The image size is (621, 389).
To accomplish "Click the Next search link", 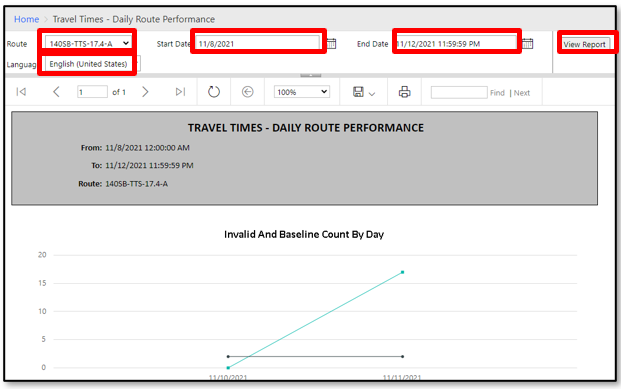I will click(522, 93).
